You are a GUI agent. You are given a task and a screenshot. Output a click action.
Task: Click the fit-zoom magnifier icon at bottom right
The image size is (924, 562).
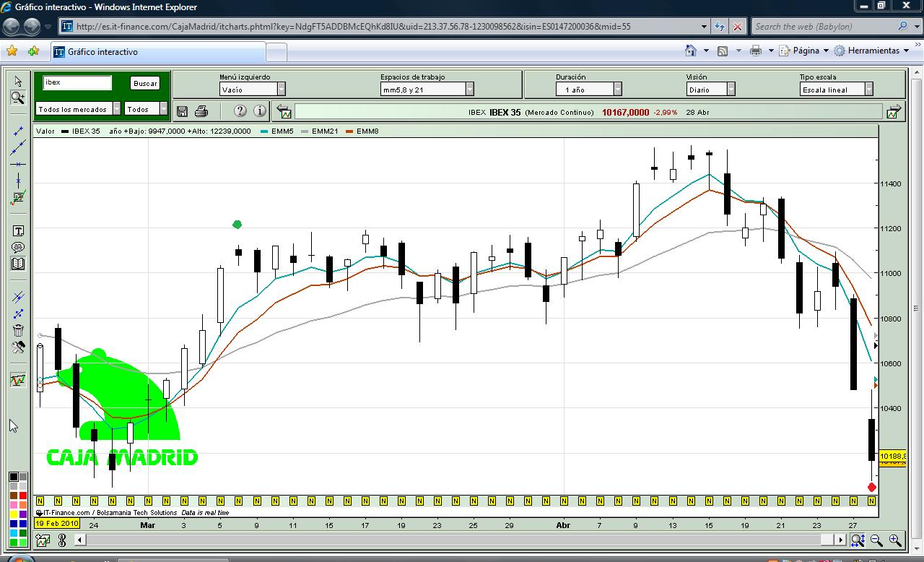tap(858, 540)
